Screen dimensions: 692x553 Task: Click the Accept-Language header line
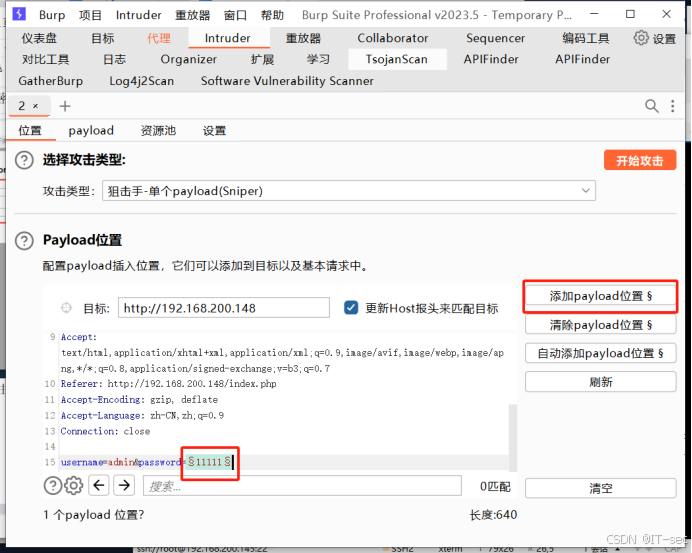(142, 415)
